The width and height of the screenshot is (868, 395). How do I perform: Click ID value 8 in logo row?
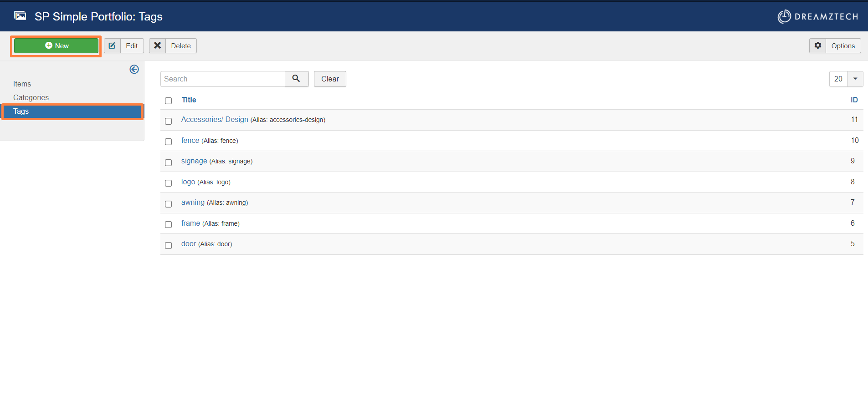coord(853,182)
